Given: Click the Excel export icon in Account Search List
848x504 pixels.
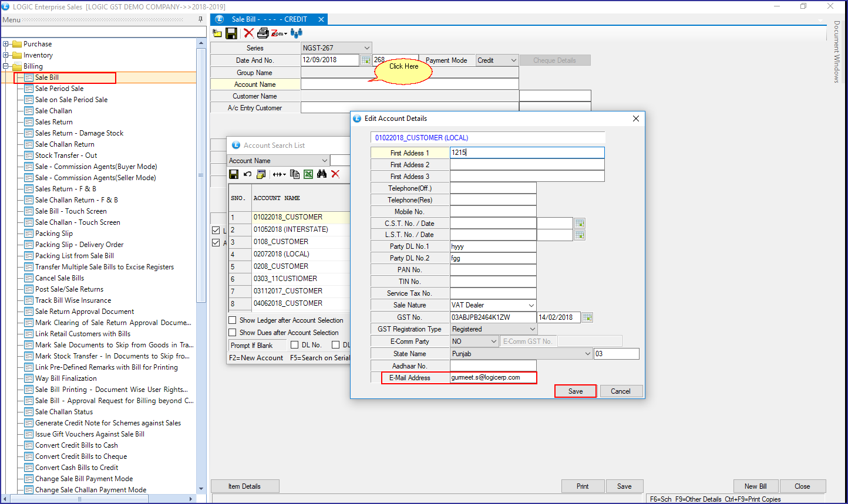Looking at the screenshot, I should pyautogui.click(x=308, y=174).
